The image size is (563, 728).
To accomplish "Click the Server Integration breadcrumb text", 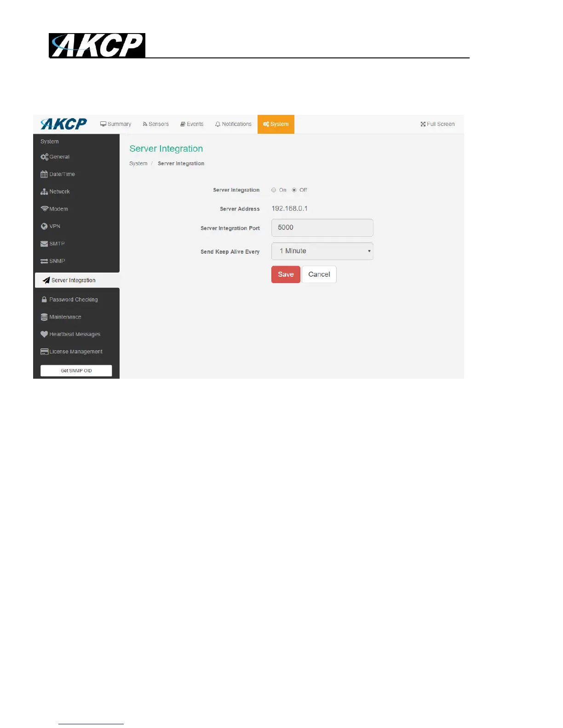I will click(181, 164).
